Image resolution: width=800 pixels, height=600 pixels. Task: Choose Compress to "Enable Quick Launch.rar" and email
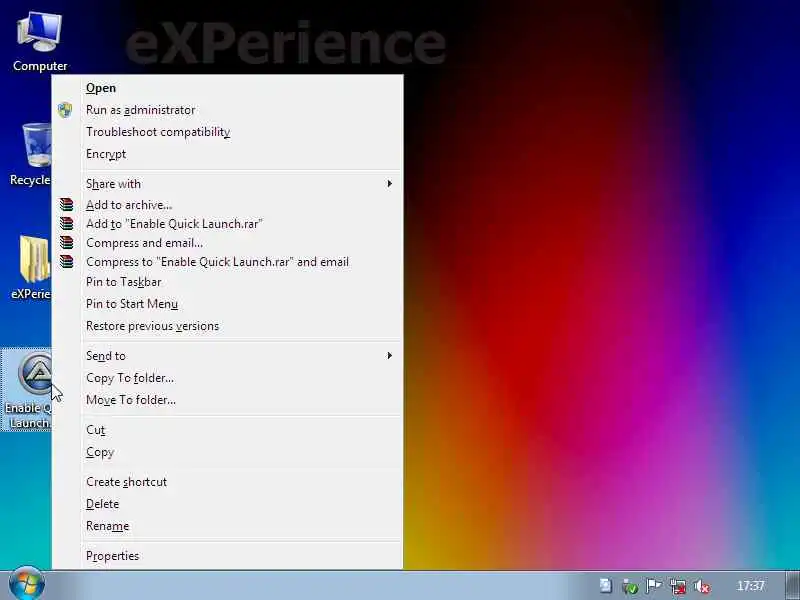click(x=228, y=262)
